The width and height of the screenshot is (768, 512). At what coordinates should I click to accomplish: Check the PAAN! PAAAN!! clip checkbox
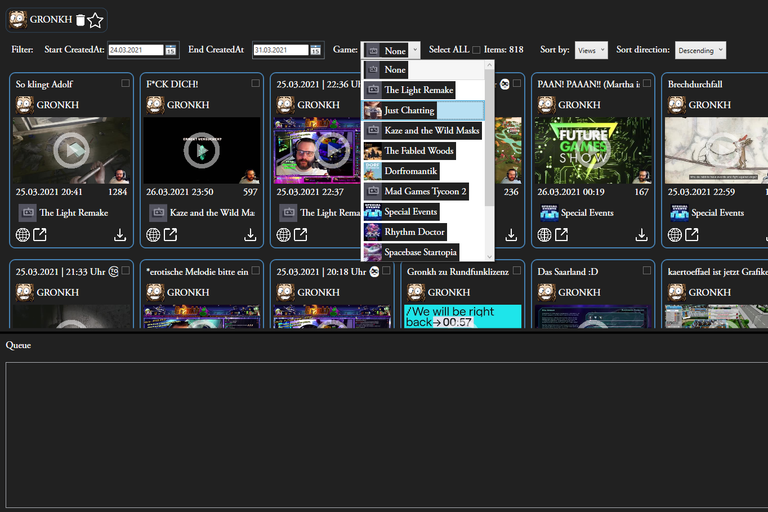click(x=647, y=83)
